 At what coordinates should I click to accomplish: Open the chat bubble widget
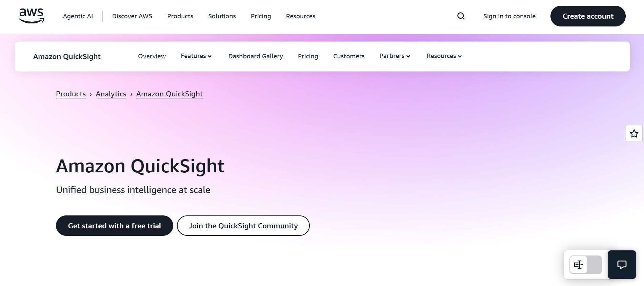pyautogui.click(x=622, y=265)
